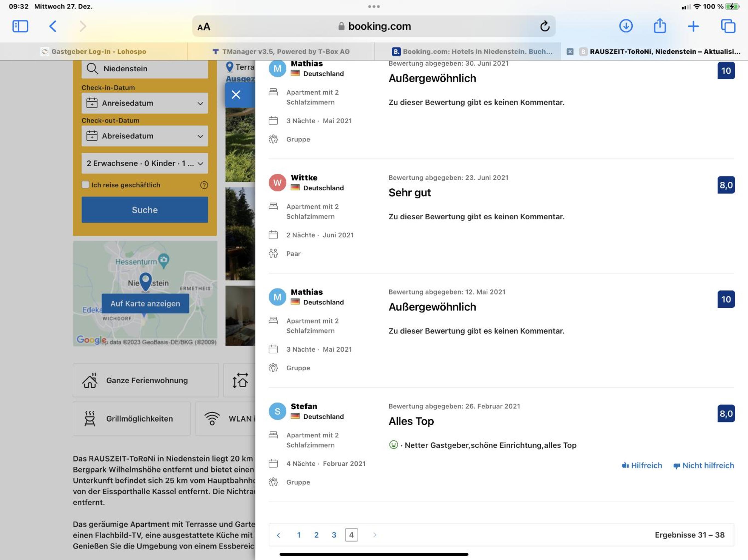Click the search magnifier icon

(x=92, y=69)
